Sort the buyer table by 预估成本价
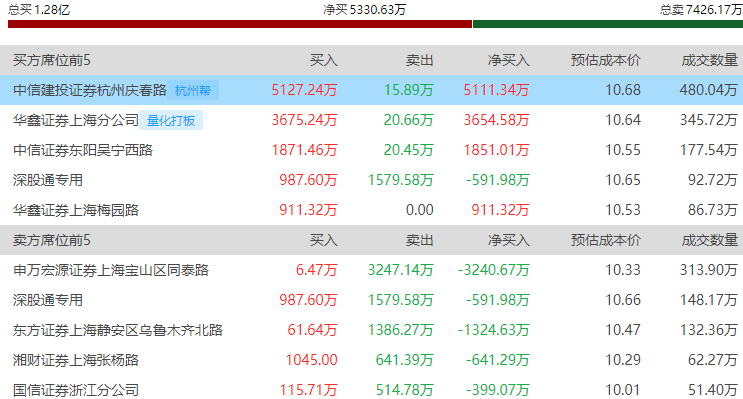This screenshot has width=743, height=399. tap(606, 60)
